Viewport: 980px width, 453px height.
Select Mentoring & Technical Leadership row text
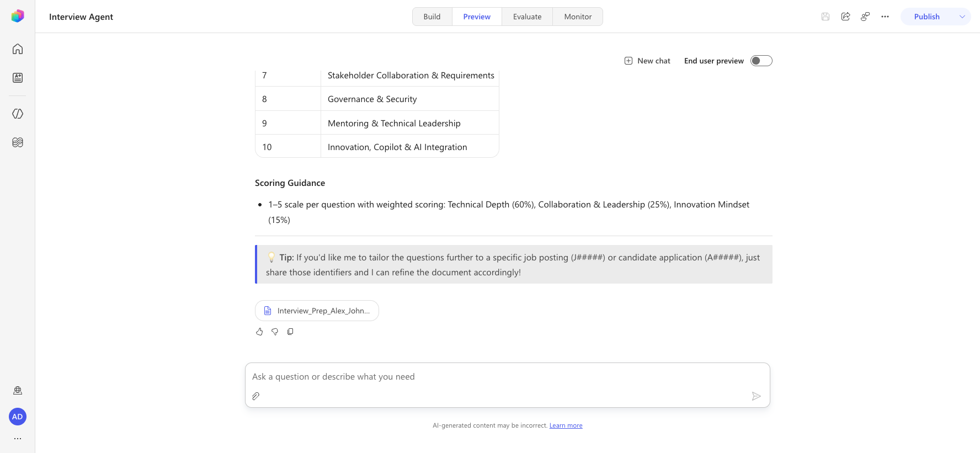[394, 124]
